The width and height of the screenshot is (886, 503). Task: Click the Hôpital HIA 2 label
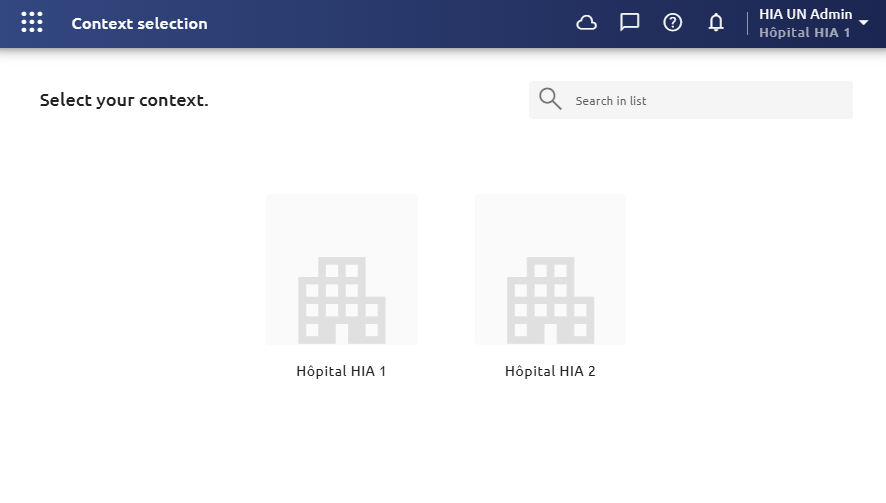(550, 371)
